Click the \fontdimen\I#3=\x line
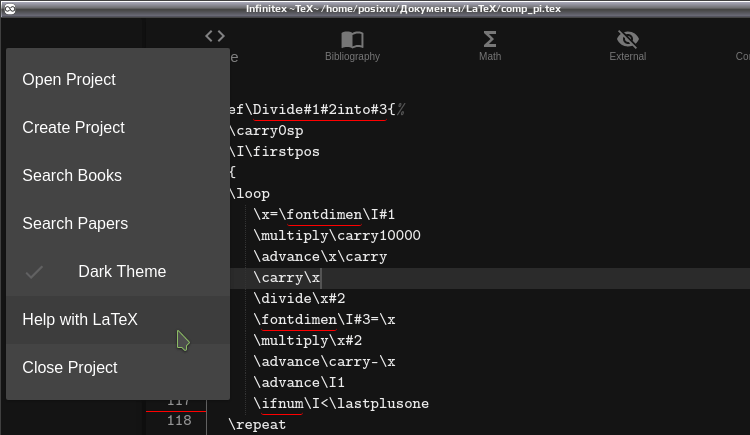 324,320
